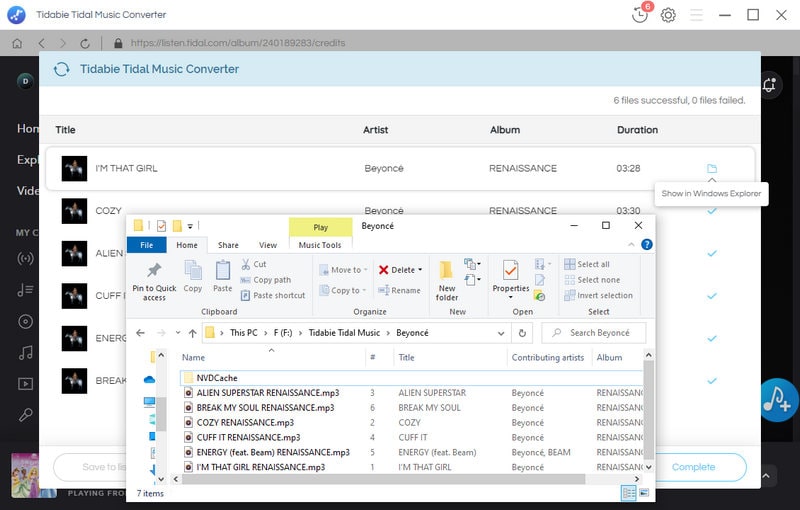Click the add music floating button

click(778, 400)
